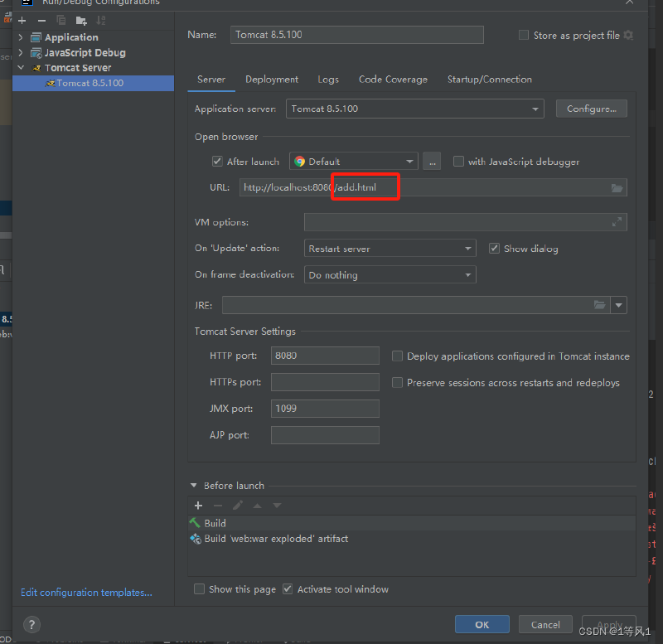Click the folder icon in the URL field
663x644 pixels.
click(x=617, y=188)
